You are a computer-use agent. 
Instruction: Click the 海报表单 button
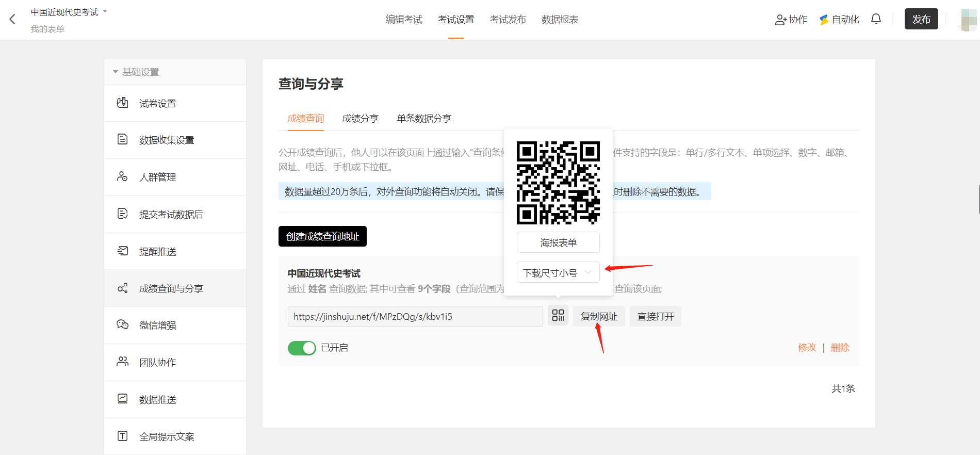pyautogui.click(x=558, y=242)
